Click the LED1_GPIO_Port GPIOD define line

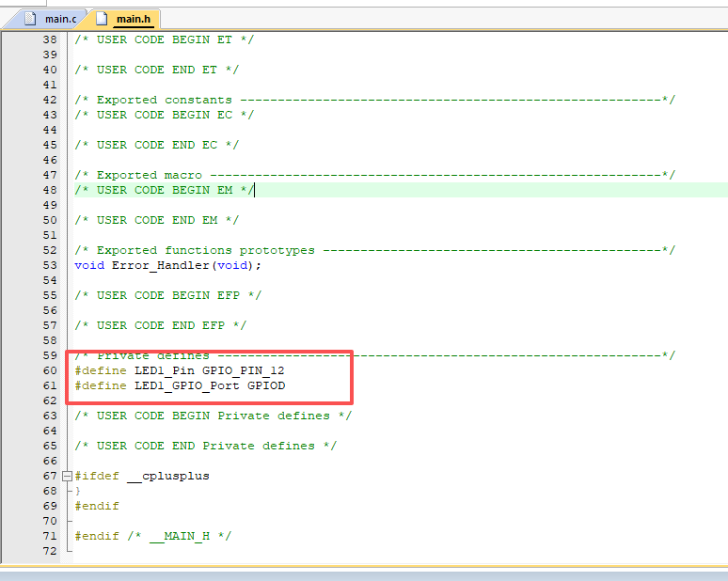point(179,385)
